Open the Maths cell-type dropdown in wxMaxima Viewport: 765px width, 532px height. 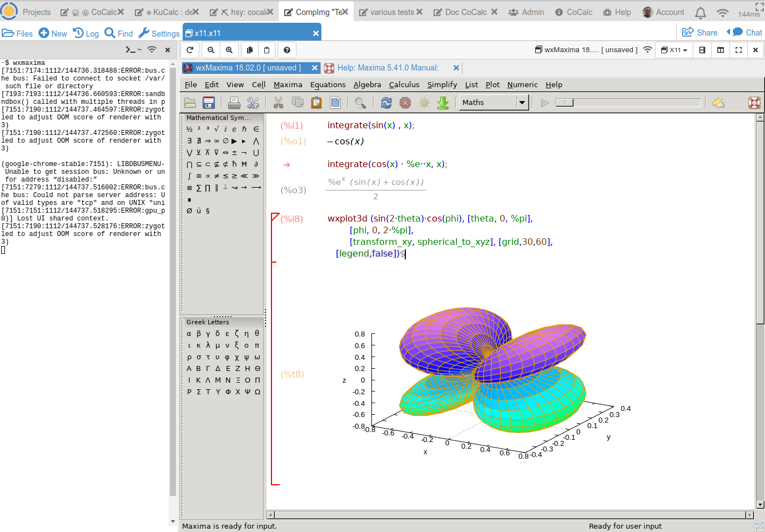tap(521, 102)
